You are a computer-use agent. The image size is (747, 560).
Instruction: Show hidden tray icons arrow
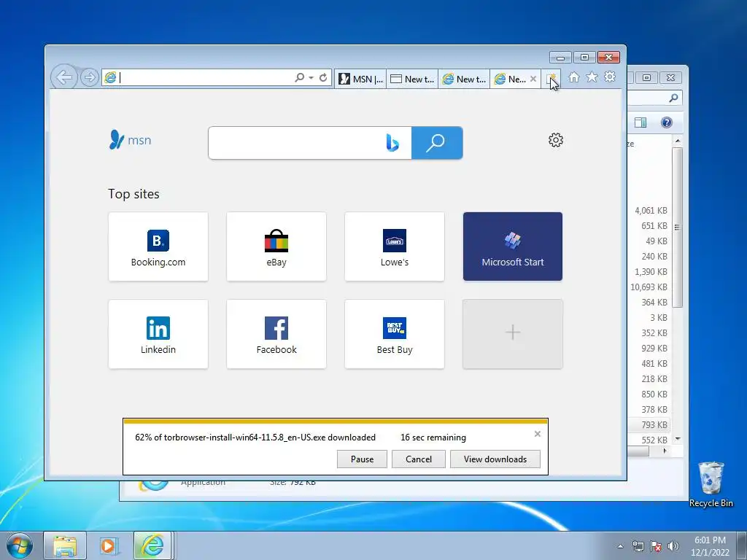[x=620, y=546]
